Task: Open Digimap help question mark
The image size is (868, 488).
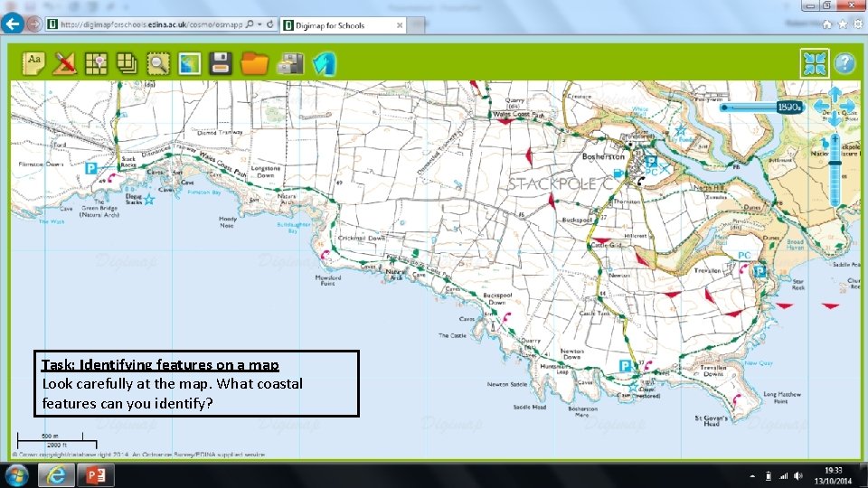Action: [x=844, y=63]
